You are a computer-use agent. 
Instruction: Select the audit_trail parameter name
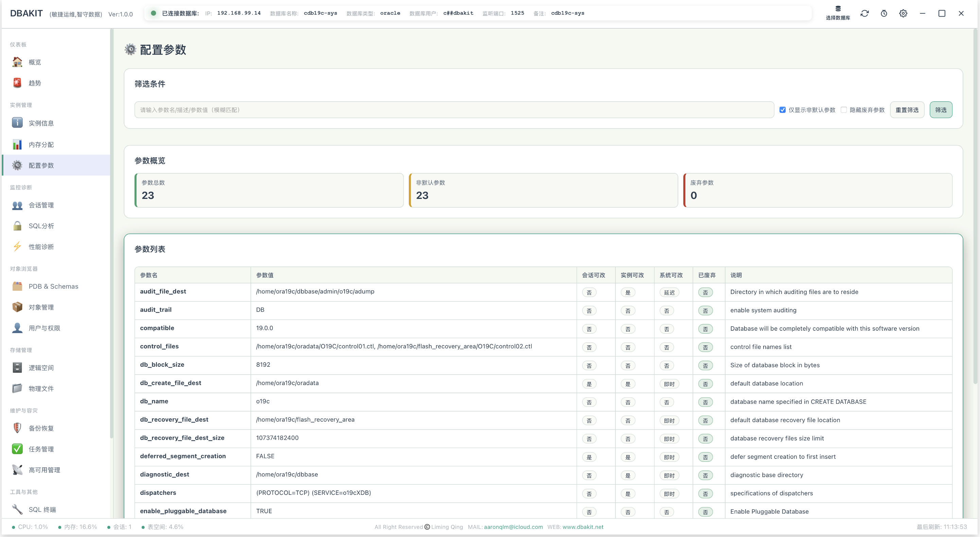(x=156, y=309)
